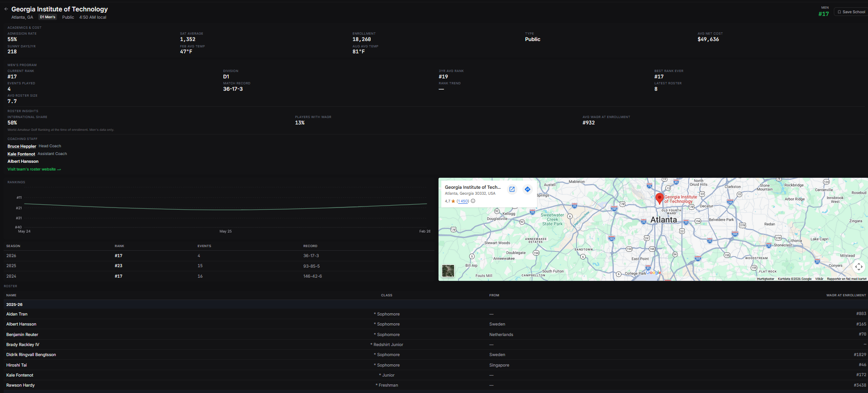Open Bruce Heppler's coach profile
Viewport: 868px width, 393px height.
tap(22, 146)
